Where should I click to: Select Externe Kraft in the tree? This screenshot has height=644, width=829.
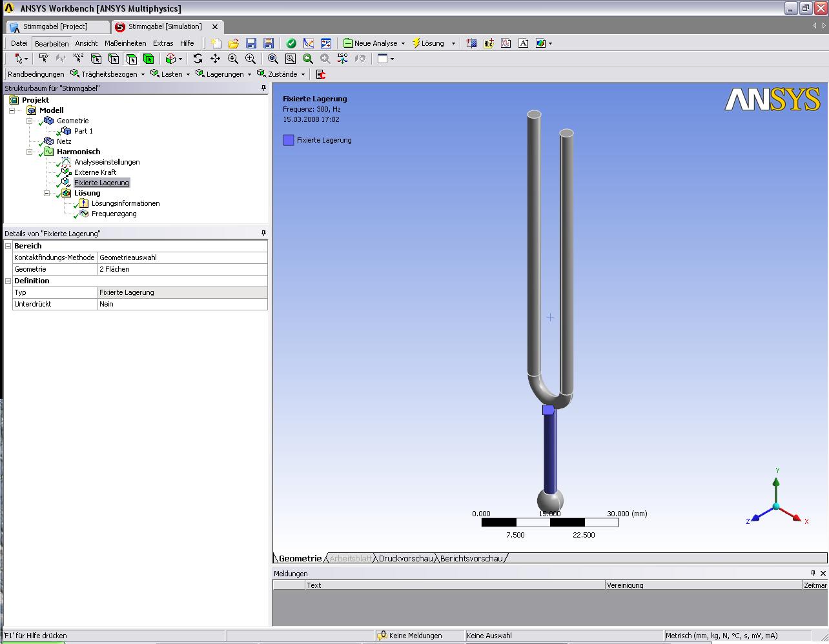[x=95, y=172]
